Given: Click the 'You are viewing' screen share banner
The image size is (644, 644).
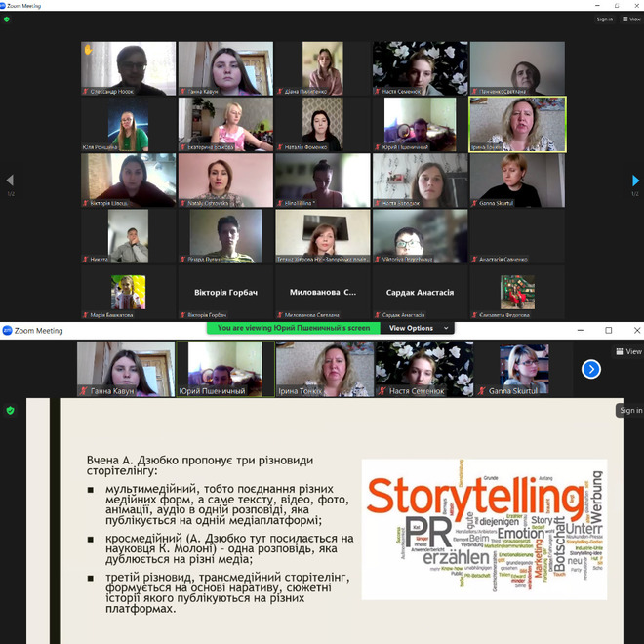Looking at the screenshot, I should tap(294, 328).
